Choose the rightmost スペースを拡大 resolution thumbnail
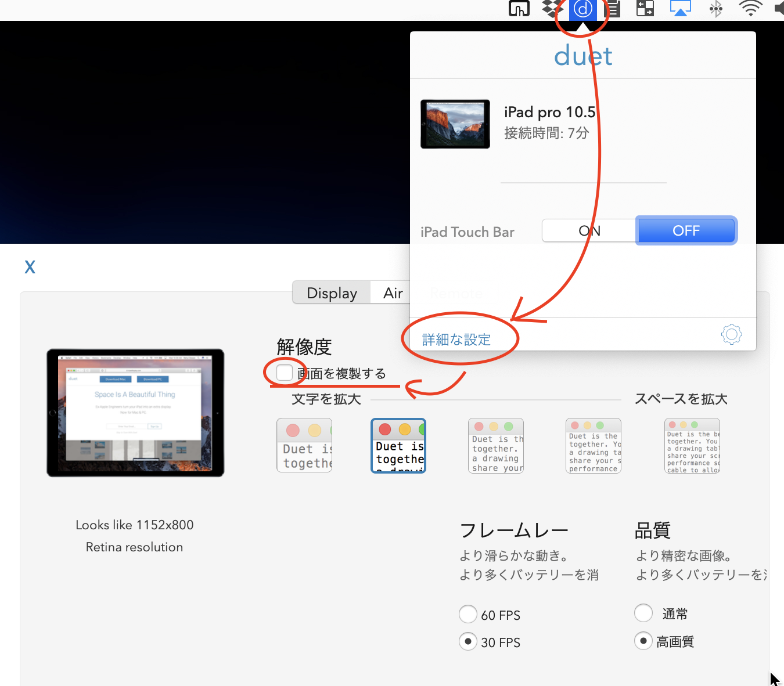This screenshot has width=784, height=686. (692, 446)
